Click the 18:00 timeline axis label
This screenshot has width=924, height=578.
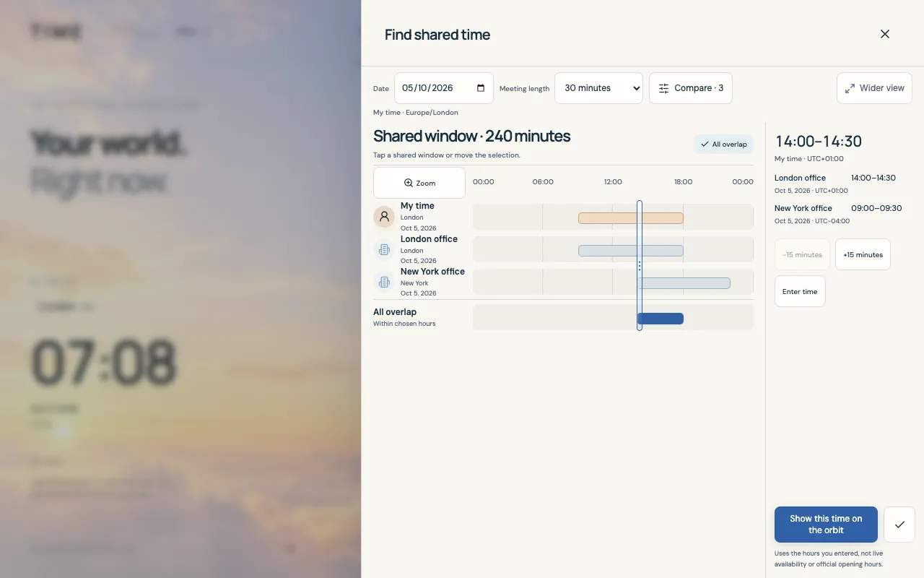(683, 182)
